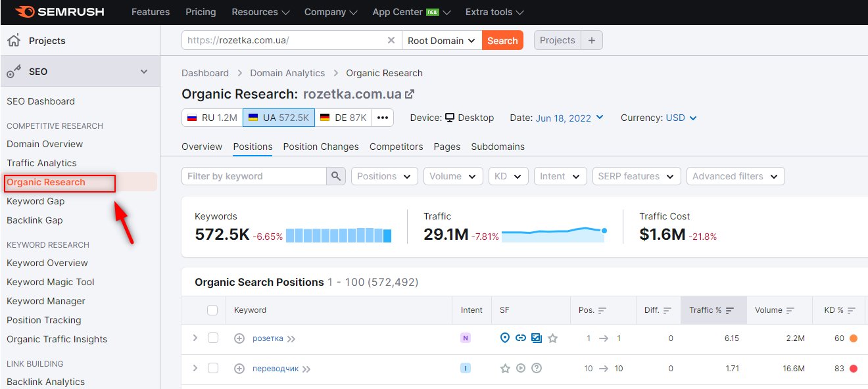Switch to the Position Changes tab
Viewport: 868px width, 389px height.
pyautogui.click(x=321, y=147)
